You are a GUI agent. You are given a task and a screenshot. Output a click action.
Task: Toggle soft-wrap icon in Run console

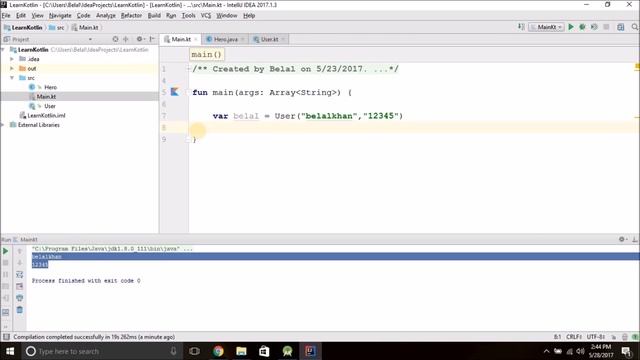coord(20,274)
